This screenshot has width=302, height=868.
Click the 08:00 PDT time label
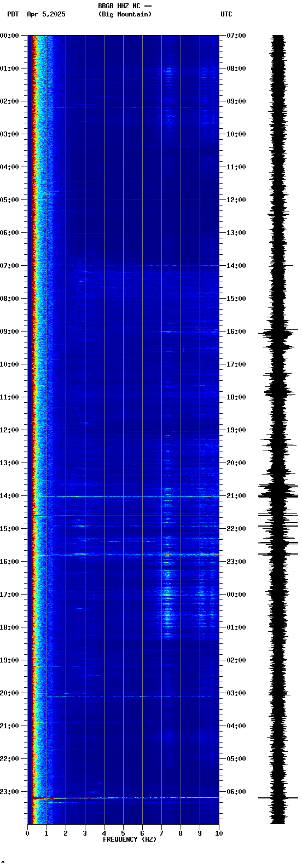(9, 299)
